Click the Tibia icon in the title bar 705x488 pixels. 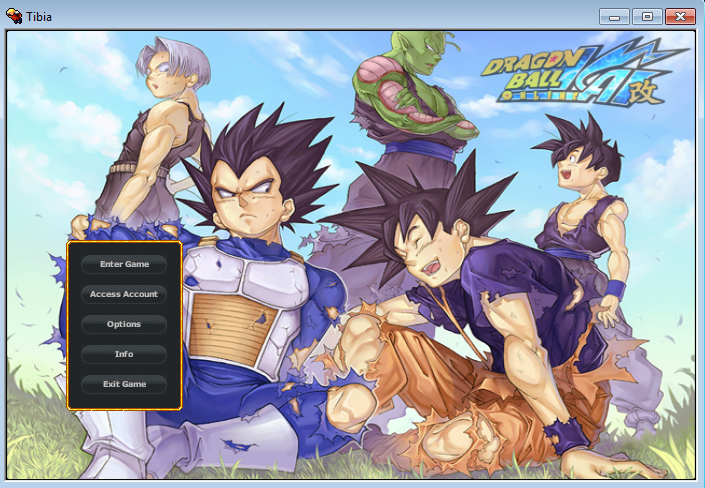click(x=14, y=15)
